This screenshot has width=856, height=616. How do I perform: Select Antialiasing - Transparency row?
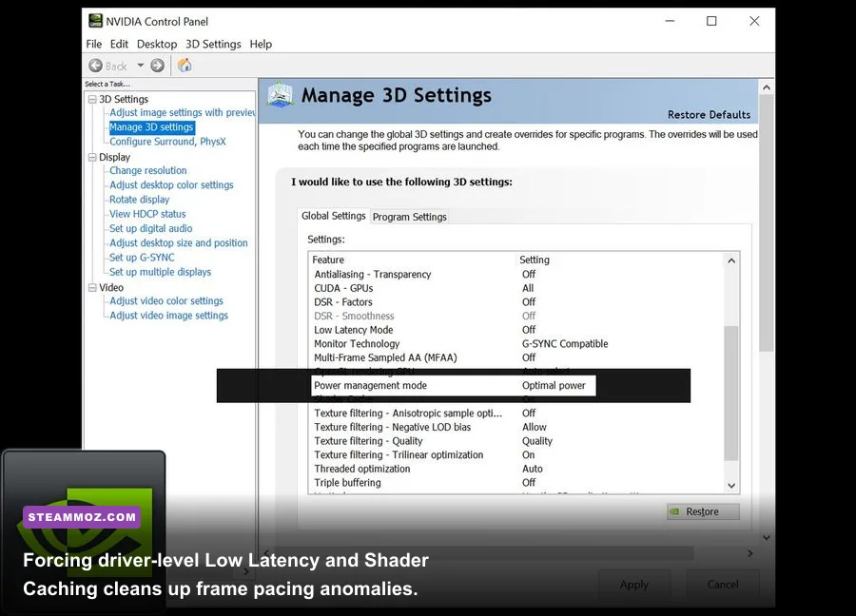[516, 274]
